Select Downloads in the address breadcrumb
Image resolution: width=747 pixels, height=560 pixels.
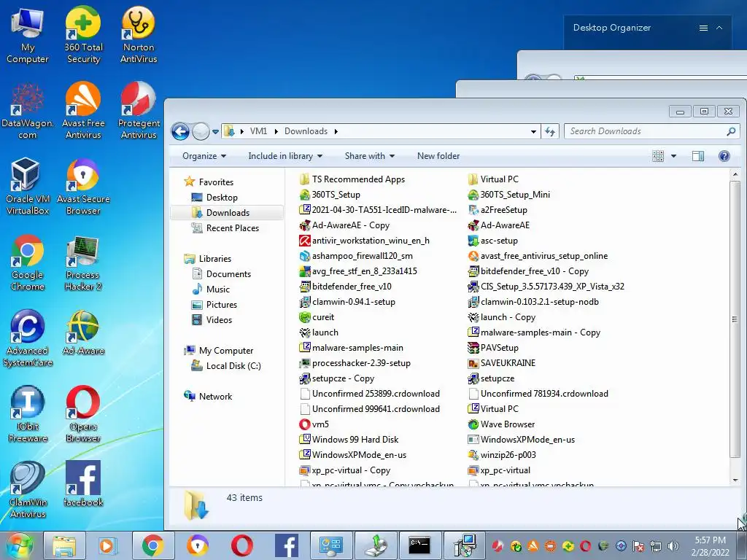point(306,131)
